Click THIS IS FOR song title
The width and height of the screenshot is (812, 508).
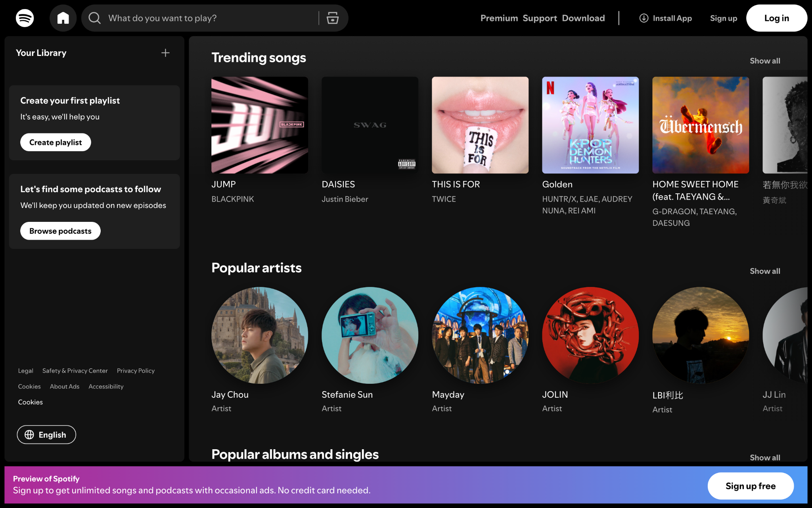[456, 184]
